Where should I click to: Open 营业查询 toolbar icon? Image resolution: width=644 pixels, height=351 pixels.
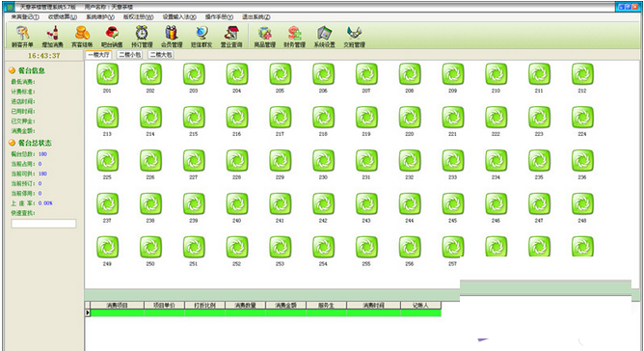(231, 37)
